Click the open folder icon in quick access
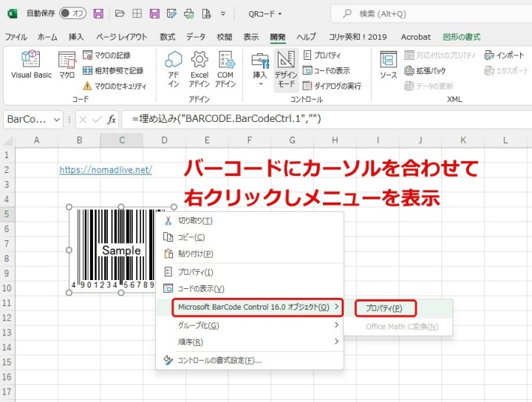This screenshot has width=532, height=402. click(x=120, y=13)
